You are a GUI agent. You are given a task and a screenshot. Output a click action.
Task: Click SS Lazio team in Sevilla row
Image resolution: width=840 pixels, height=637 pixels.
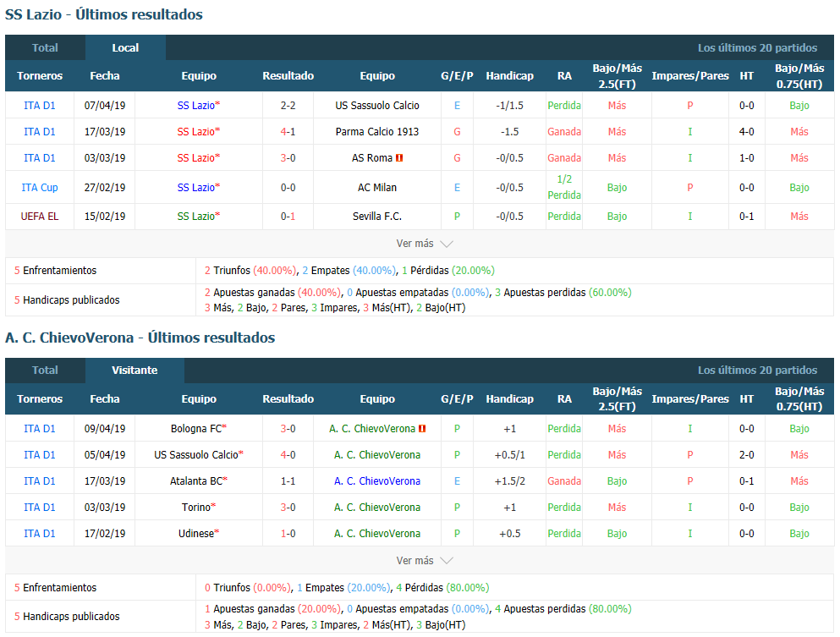196,217
